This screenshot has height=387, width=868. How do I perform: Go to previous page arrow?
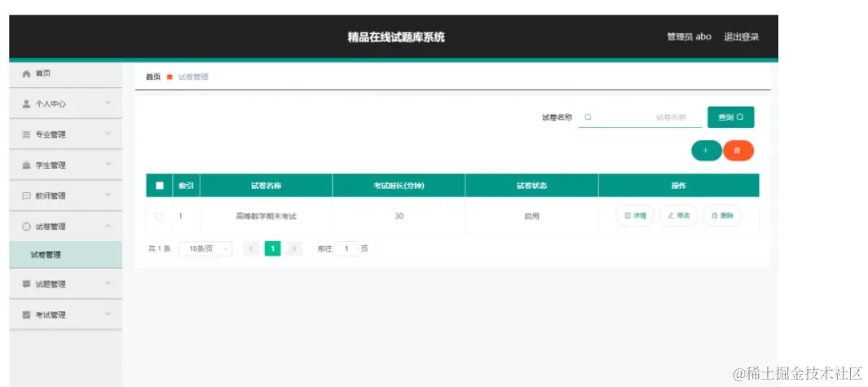(x=251, y=249)
